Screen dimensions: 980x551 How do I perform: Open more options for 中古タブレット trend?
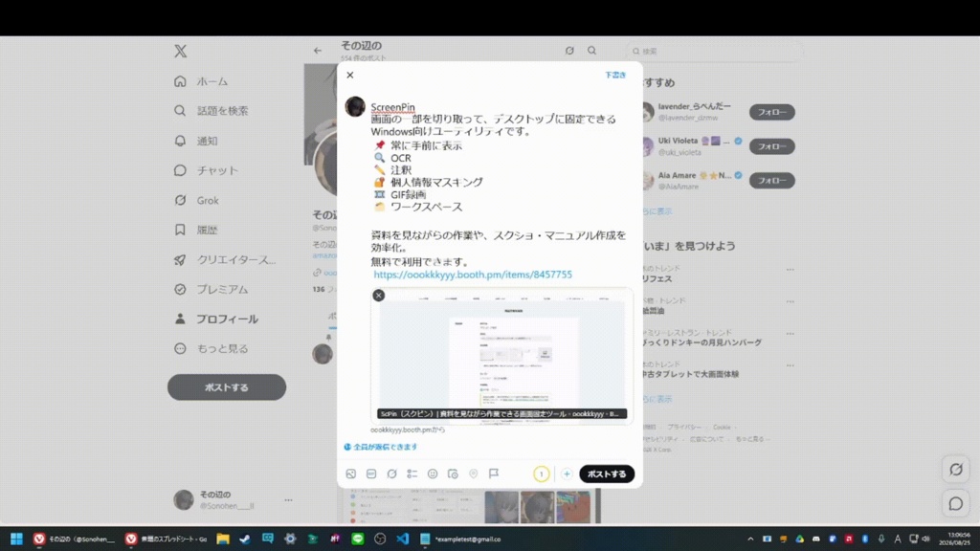pos(790,365)
